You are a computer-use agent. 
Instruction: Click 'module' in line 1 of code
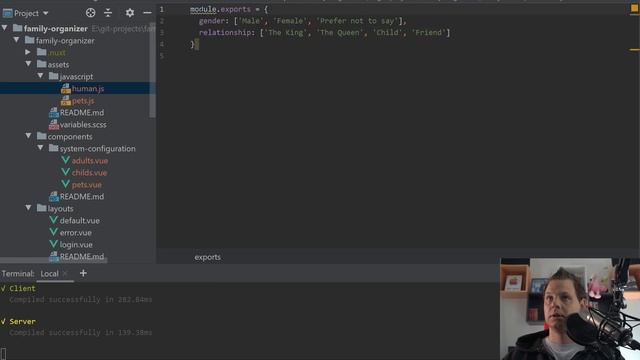[x=203, y=9]
